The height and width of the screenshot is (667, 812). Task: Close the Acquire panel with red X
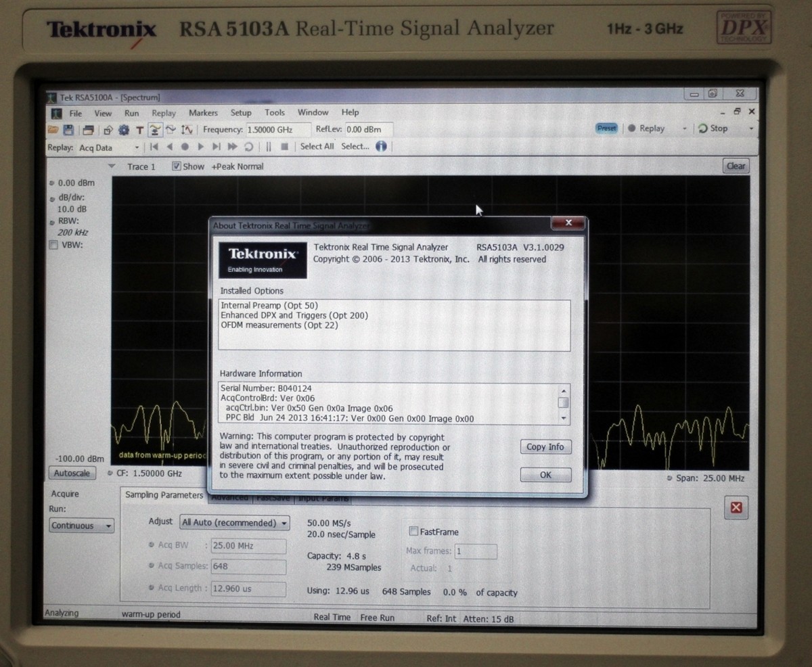point(736,507)
